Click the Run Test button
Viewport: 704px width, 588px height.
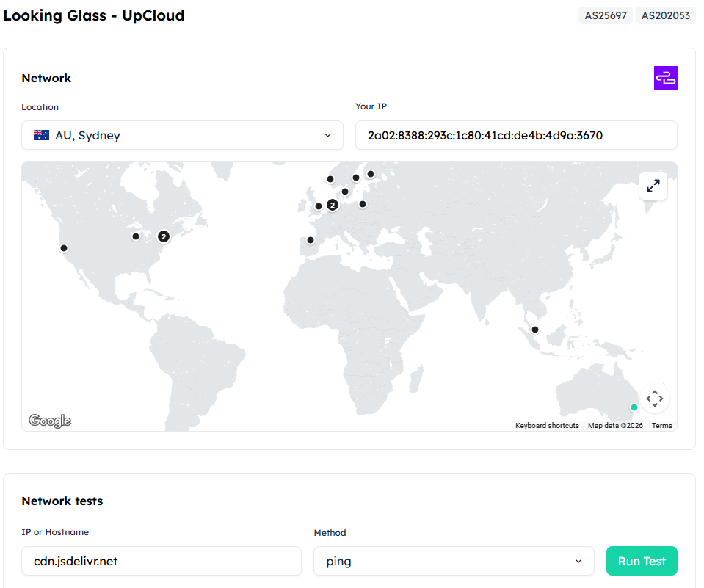pos(642,561)
